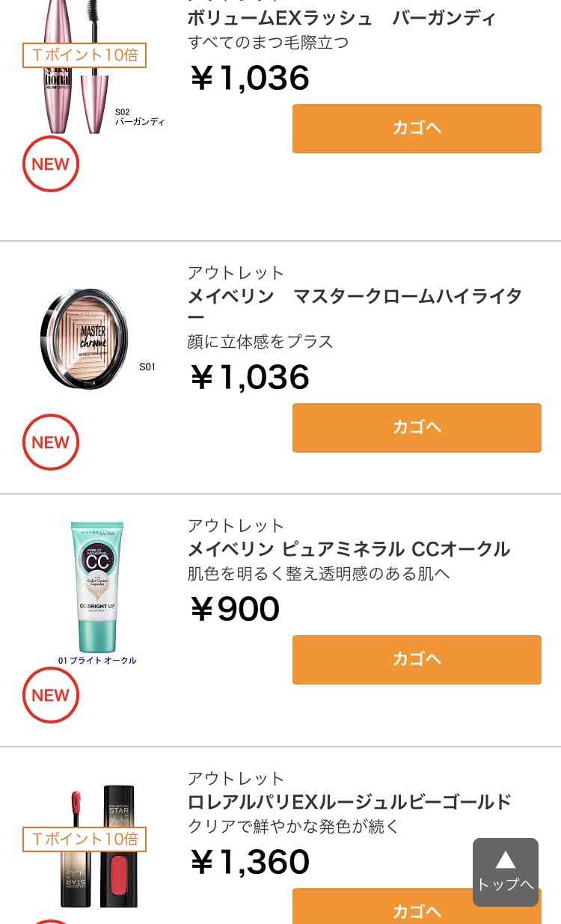
Task: Add burgundy mascara to cart with カゴへ
Action: click(x=417, y=129)
